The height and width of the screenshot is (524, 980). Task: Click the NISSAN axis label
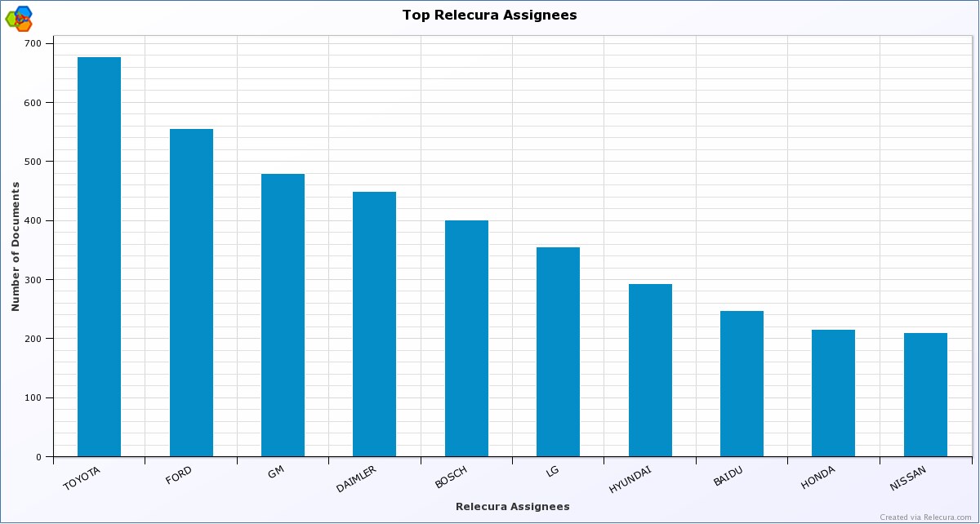coord(908,478)
